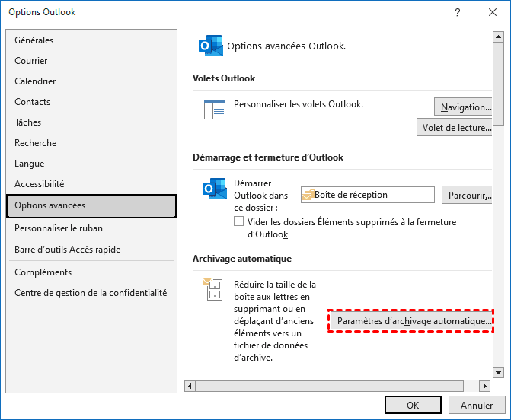Click the vertical scrollbar up arrow

pyautogui.click(x=498, y=37)
